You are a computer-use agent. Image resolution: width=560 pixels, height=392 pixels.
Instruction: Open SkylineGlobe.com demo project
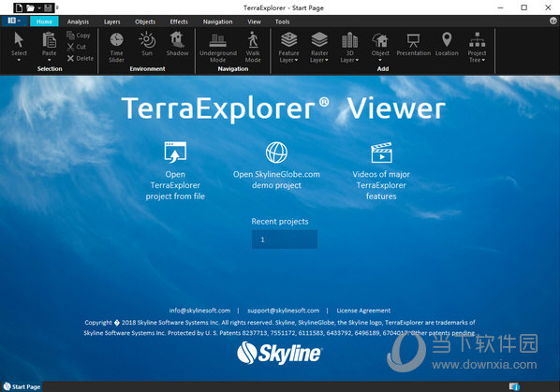(x=276, y=166)
